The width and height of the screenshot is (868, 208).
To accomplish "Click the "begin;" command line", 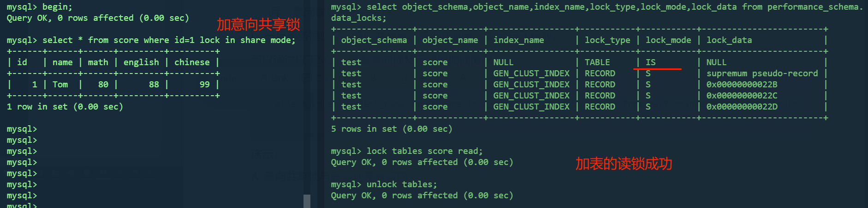I will pos(39,7).
